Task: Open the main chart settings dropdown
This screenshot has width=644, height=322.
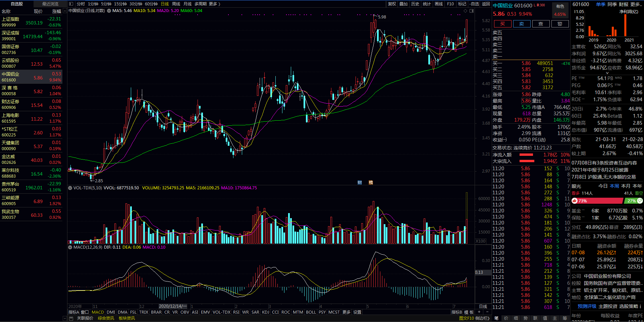Action: [x=109, y=11]
